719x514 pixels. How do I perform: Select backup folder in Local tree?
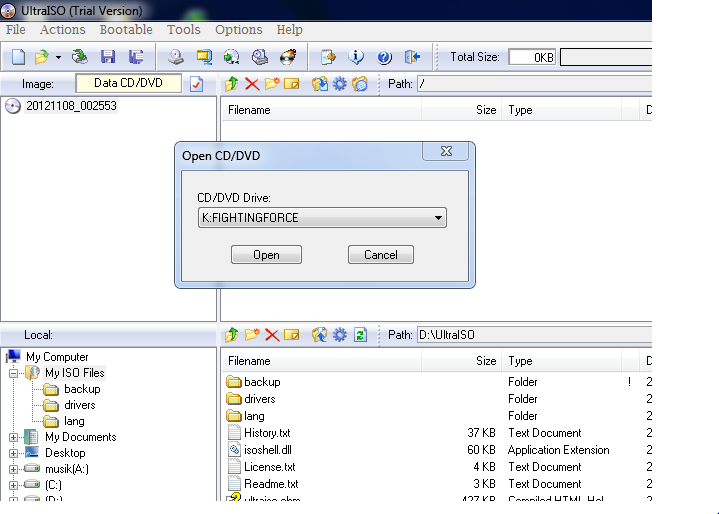point(82,389)
